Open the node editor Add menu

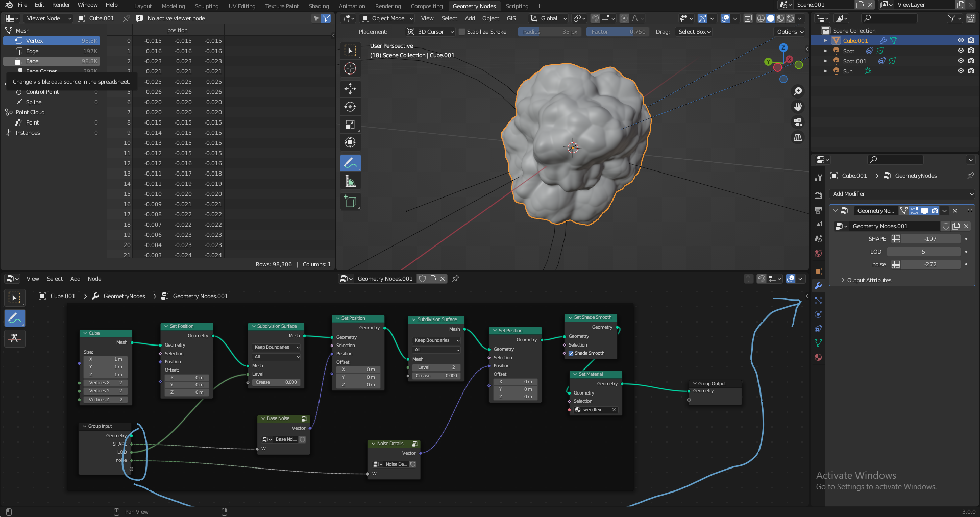pyautogui.click(x=75, y=279)
